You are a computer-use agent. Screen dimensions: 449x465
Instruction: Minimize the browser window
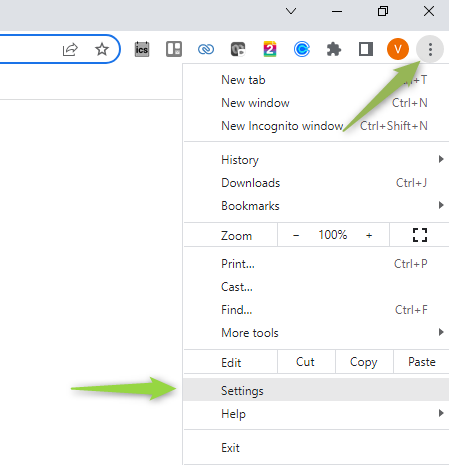[x=337, y=11]
